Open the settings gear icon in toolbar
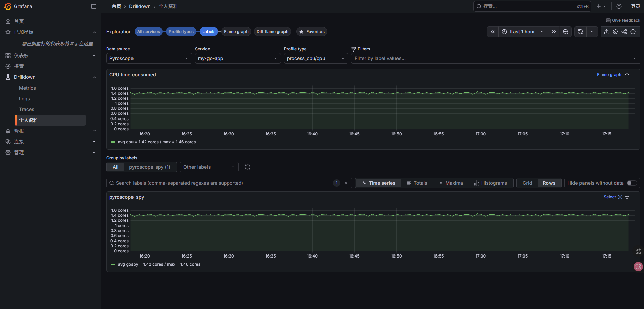 [615, 32]
